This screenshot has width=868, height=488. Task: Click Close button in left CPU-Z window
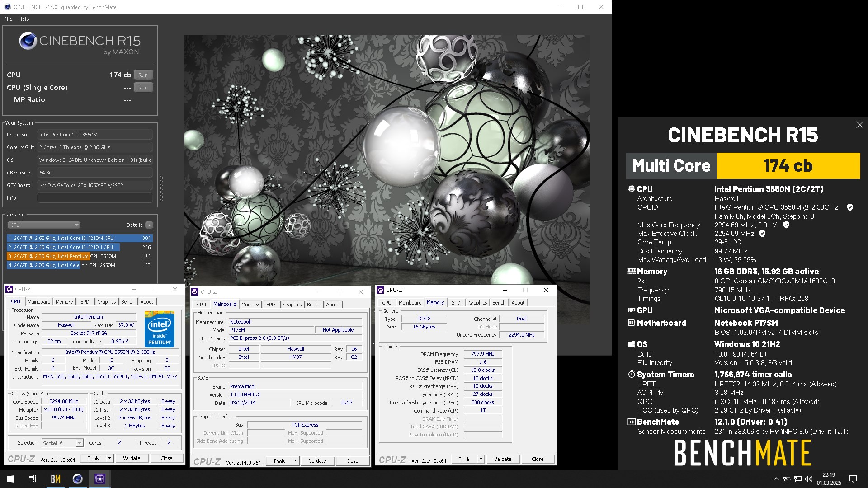(x=166, y=458)
